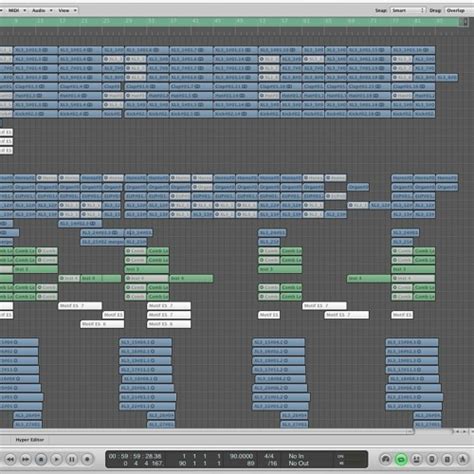Switch to the Hyper Editor tab
The height and width of the screenshot is (474, 474).
pos(30,440)
